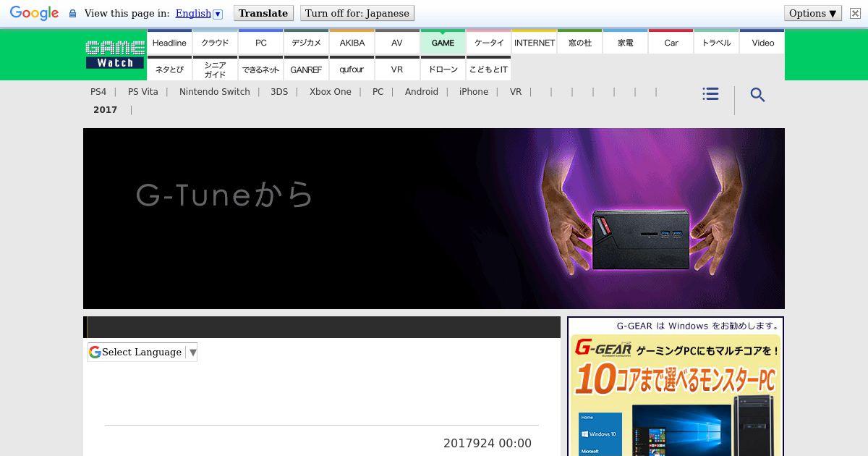Open the PC category link in subnav
This screenshot has width=868, height=456.
click(x=378, y=92)
